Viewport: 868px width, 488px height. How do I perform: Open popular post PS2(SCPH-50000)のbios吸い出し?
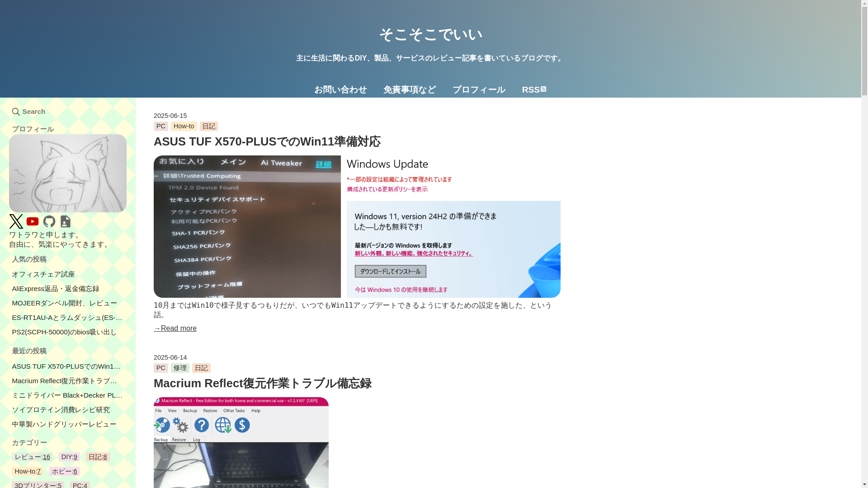pyautogui.click(x=65, y=332)
